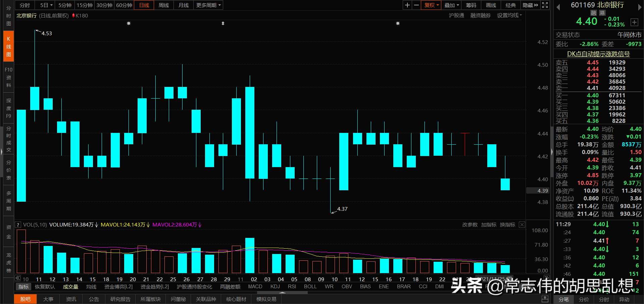
Task: Open the 设置均线 dropdown
Action: pyautogui.click(x=509, y=15)
